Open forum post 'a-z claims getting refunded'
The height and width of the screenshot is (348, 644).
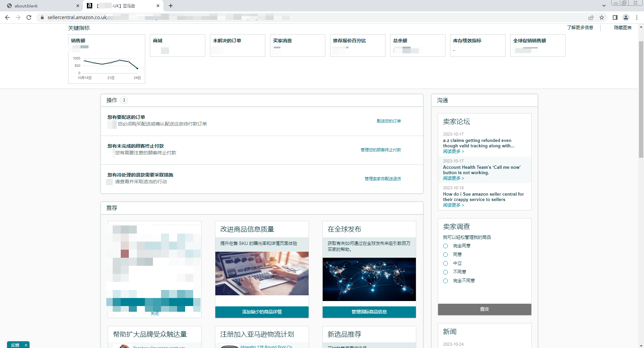click(479, 143)
